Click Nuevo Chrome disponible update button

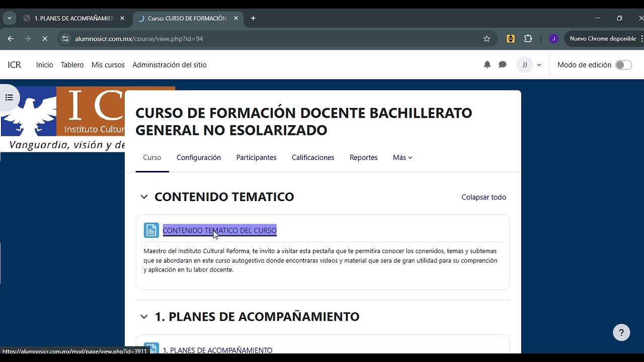(x=603, y=39)
